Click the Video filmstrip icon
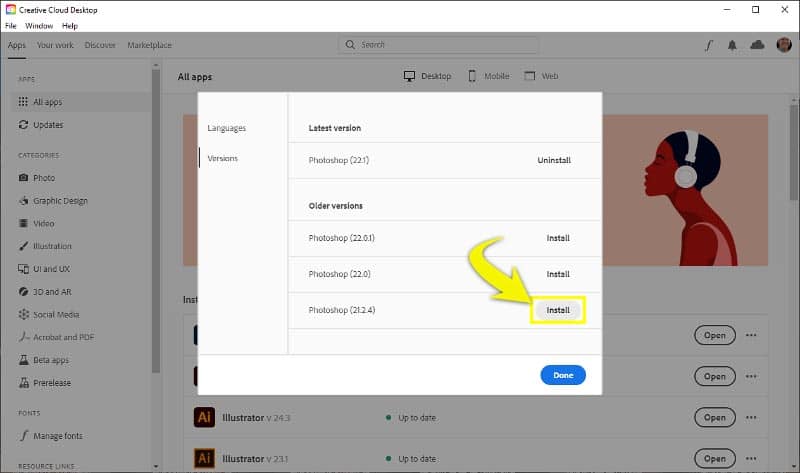Image resolution: width=800 pixels, height=473 pixels. pyautogui.click(x=23, y=223)
